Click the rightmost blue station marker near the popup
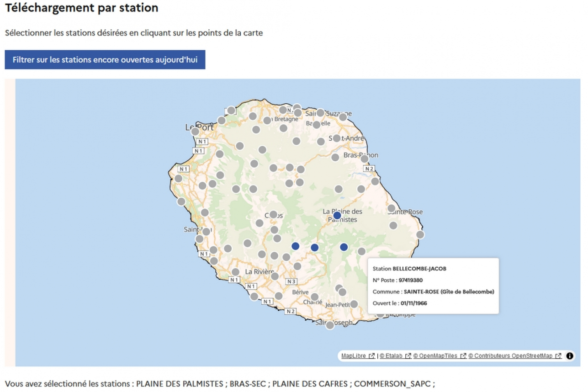The height and width of the screenshot is (392, 588). click(344, 247)
